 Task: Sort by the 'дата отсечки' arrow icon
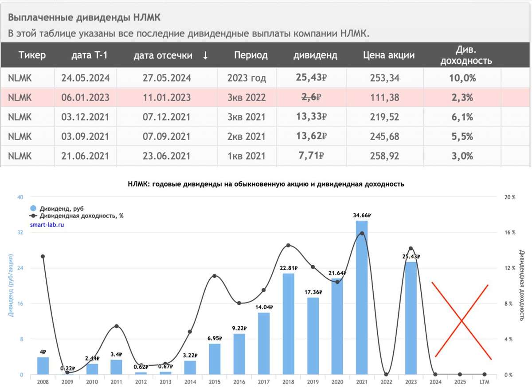pyautogui.click(x=205, y=55)
